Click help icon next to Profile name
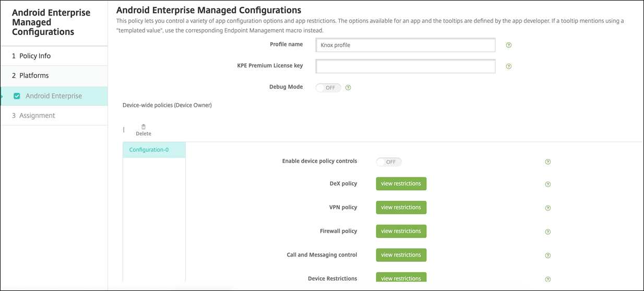This screenshot has width=644, height=291. (x=509, y=45)
